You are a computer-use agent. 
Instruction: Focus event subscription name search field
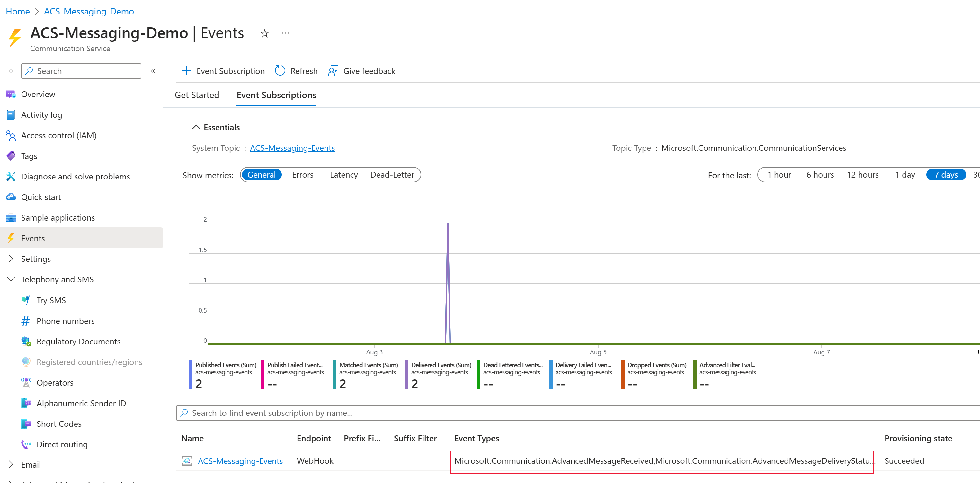[577, 413]
